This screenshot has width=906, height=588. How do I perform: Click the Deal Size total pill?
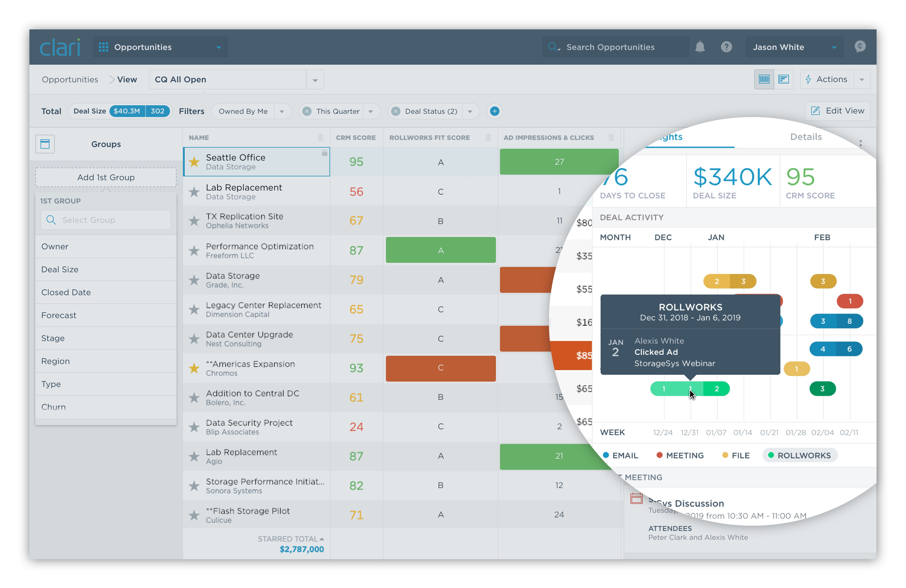120,111
